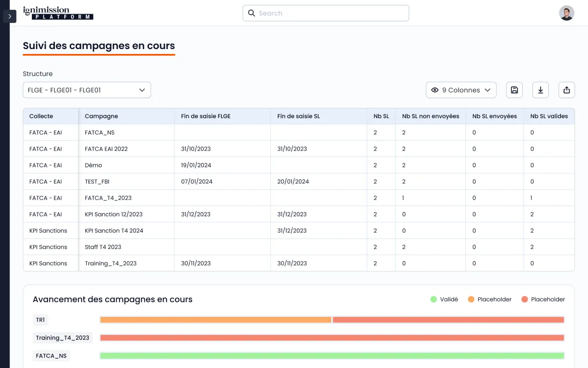Image resolution: width=588 pixels, height=368 pixels.
Task: Select the KPI Sanction T4 2024 campaign
Action: point(114,231)
